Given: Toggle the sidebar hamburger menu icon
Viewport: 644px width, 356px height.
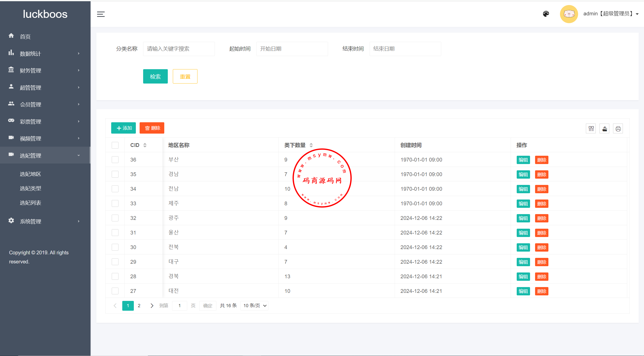Looking at the screenshot, I should (x=101, y=14).
